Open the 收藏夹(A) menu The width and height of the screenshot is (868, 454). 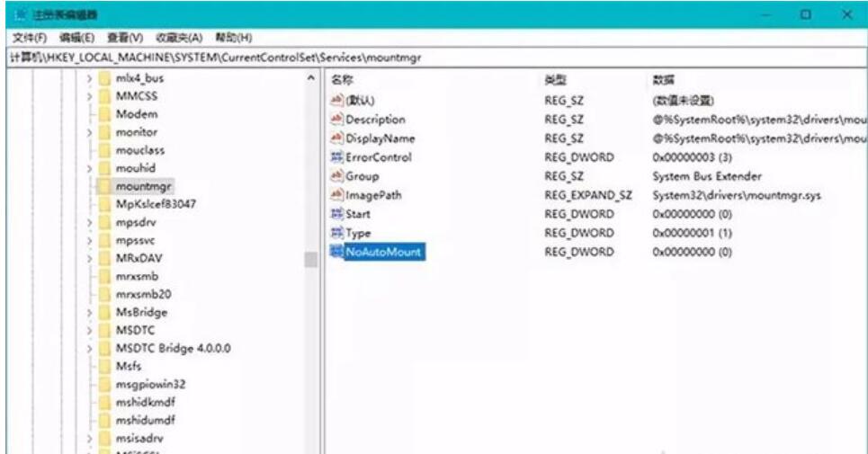coord(179,38)
